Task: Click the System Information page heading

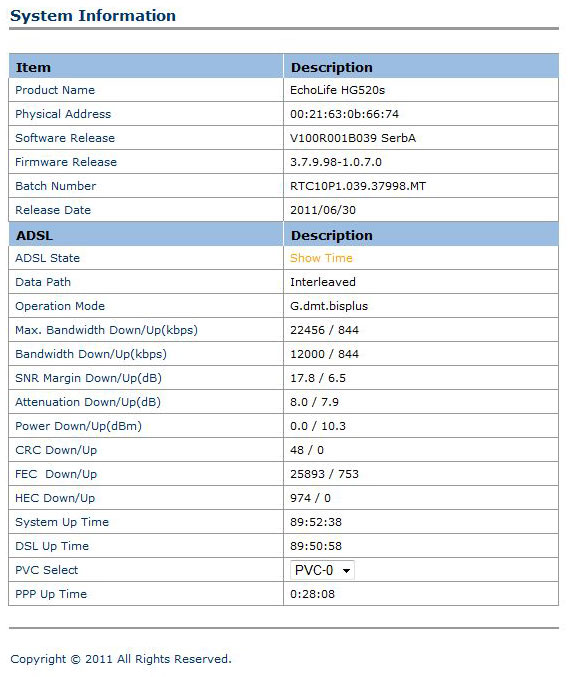Action: tap(93, 16)
